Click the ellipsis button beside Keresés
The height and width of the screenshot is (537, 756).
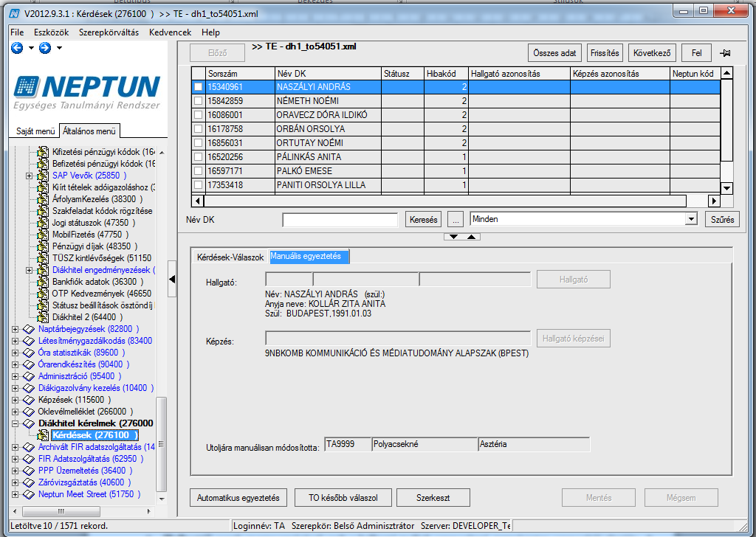pyautogui.click(x=456, y=220)
